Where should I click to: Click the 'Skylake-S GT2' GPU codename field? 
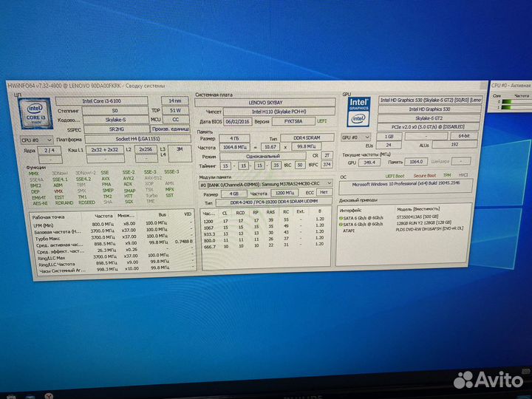click(x=429, y=118)
